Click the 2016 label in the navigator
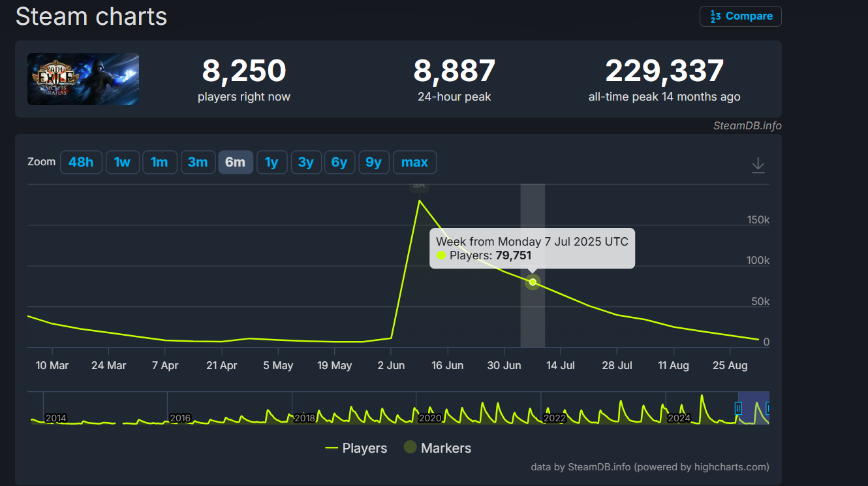Image resolution: width=868 pixels, height=486 pixels. (180, 418)
